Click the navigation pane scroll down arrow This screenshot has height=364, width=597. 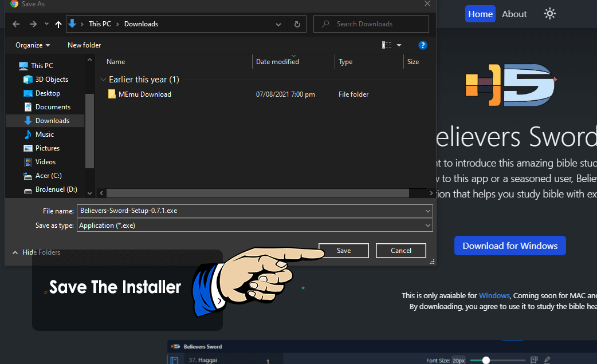[x=89, y=193]
